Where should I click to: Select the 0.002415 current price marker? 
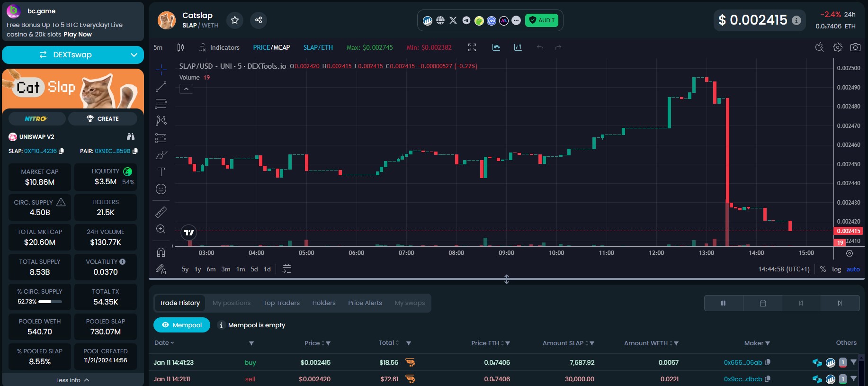coord(848,231)
